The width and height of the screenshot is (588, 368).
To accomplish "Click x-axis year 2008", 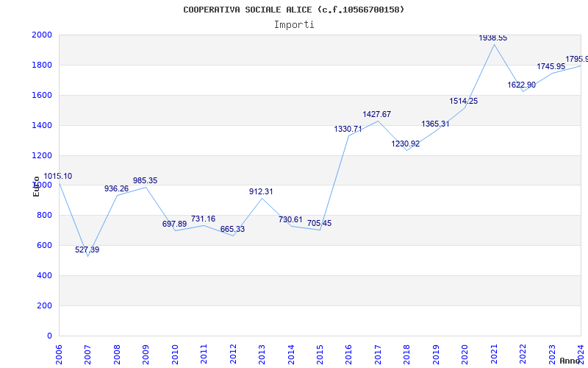I will [x=117, y=355].
